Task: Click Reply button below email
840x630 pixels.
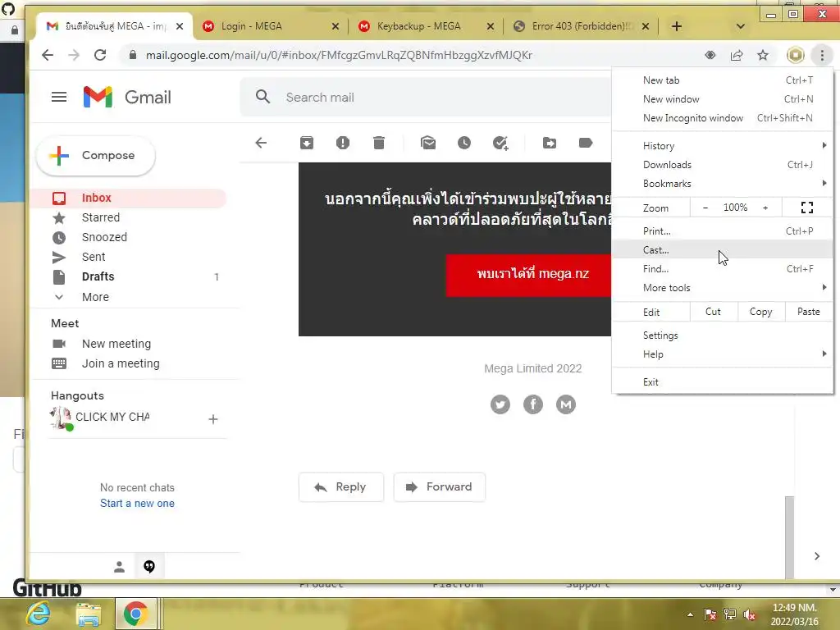Action: pyautogui.click(x=341, y=487)
